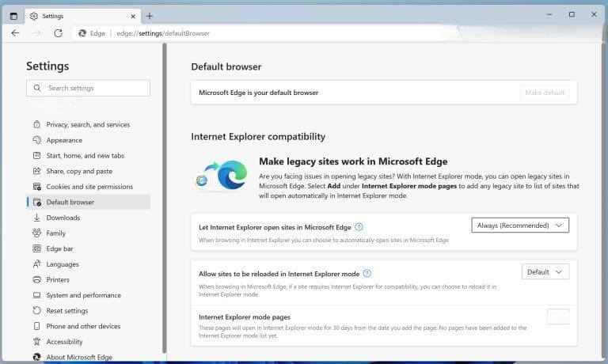Click the Share, copy and paste icon
This screenshot has height=364, width=608.
37,171
